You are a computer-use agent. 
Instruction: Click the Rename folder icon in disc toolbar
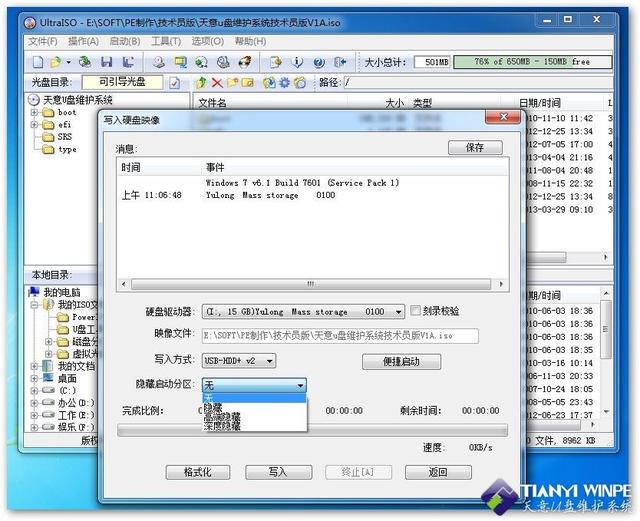(x=247, y=83)
